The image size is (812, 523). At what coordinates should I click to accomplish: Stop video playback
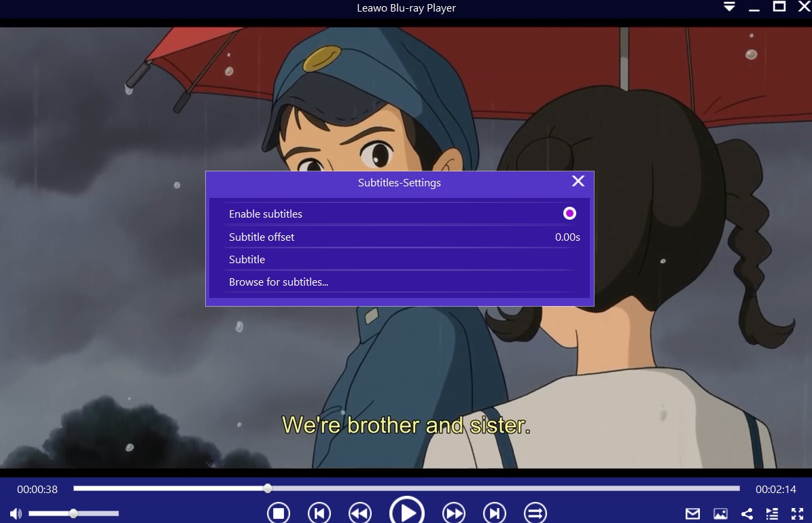[x=278, y=513]
